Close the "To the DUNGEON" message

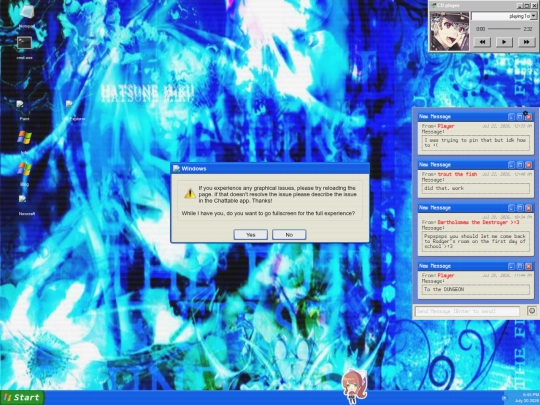pyautogui.click(x=529, y=266)
